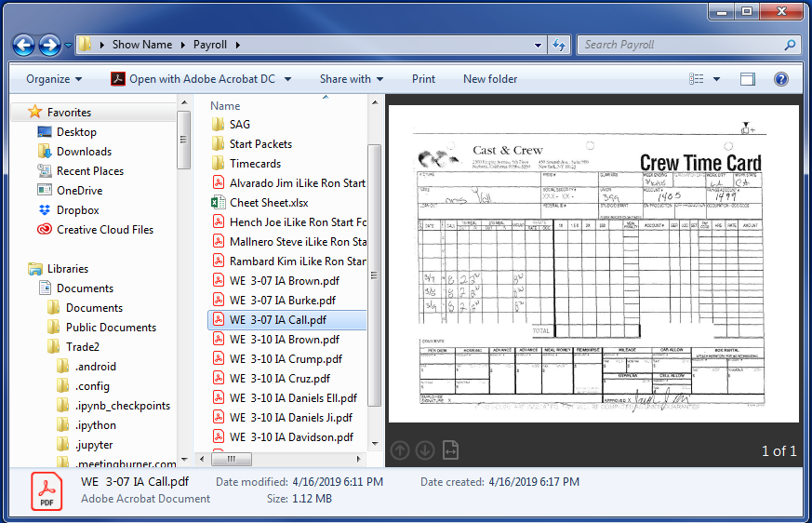Open the Help question mark icon
The height and width of the screenshot is (523, 812).
tap(781, 79)
